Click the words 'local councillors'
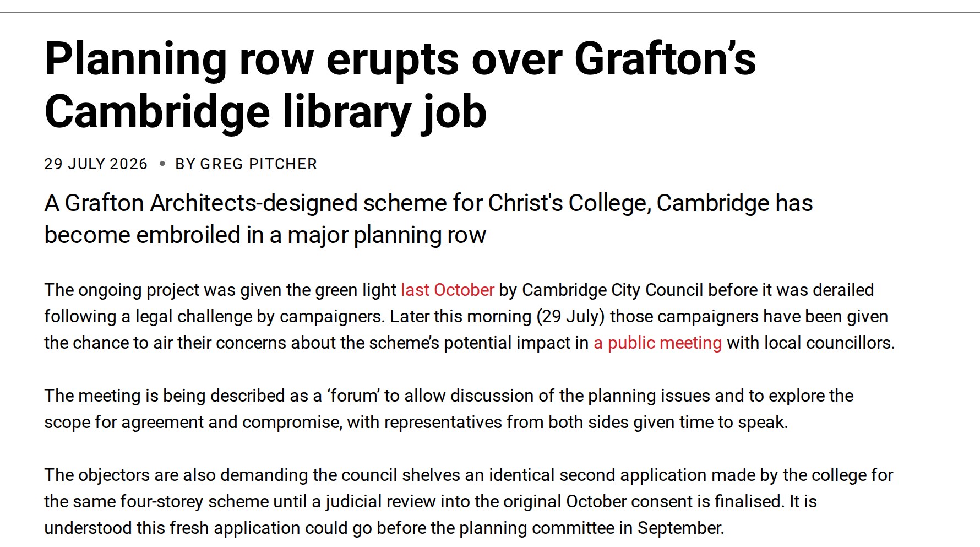This screenshot has height=547, width=980. point(850,343)
